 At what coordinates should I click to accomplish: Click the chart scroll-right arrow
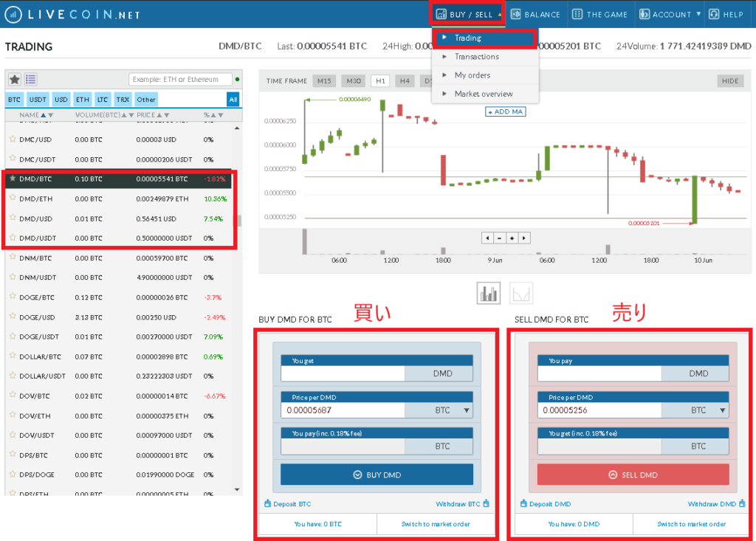524,238
